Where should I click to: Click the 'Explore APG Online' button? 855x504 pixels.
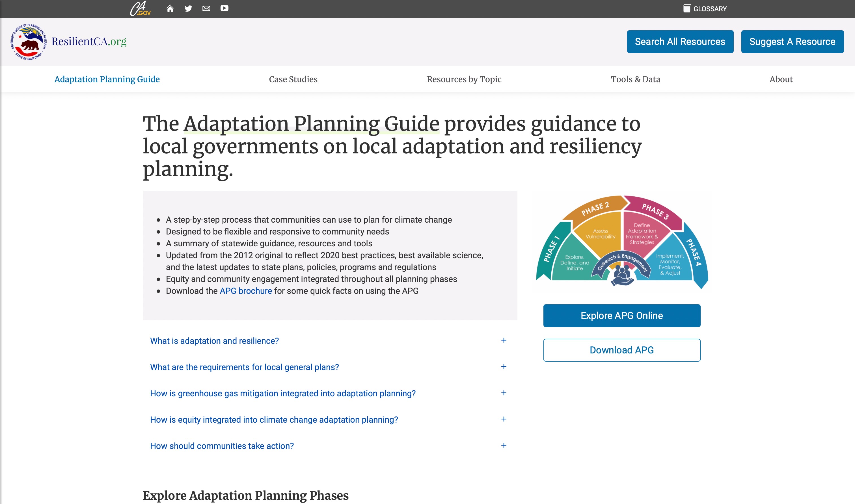tap(621, 316)
